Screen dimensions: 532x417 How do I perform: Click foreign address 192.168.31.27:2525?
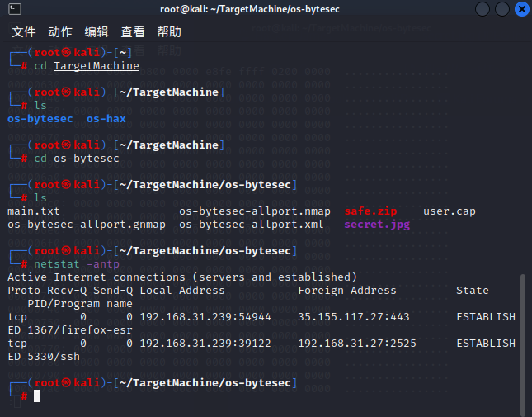coord(357,344)
